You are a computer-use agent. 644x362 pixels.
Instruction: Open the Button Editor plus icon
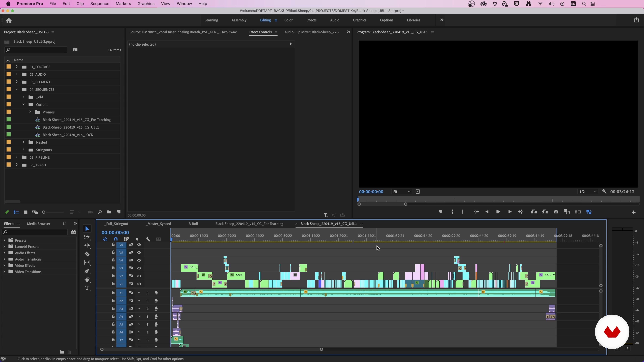pos(633,212)
